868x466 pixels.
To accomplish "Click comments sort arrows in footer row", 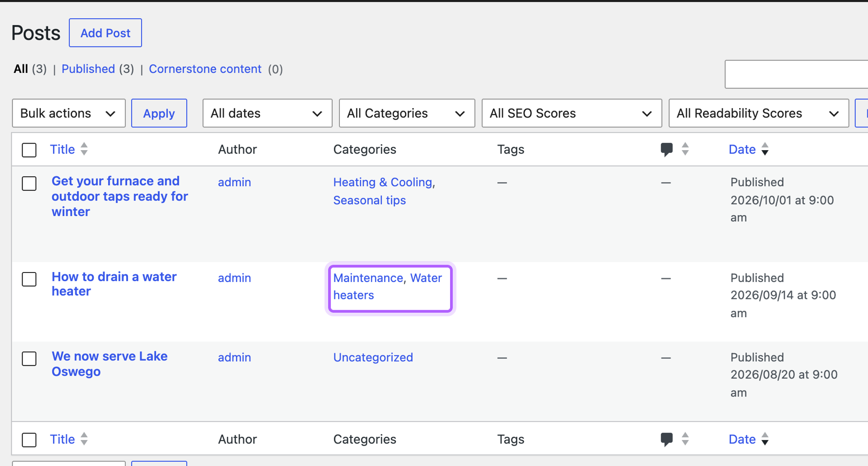I will 685,439.
